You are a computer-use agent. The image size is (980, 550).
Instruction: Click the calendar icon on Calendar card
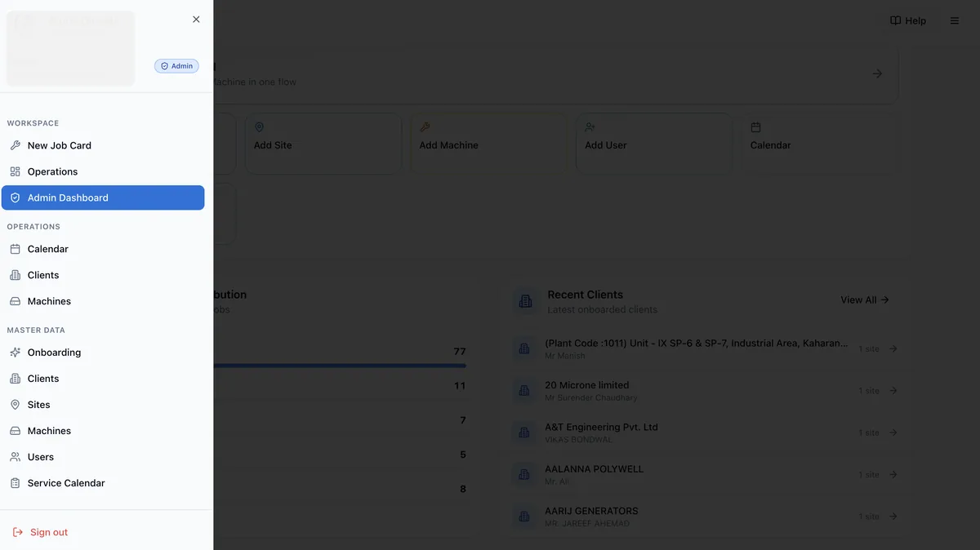click(756, 127)
